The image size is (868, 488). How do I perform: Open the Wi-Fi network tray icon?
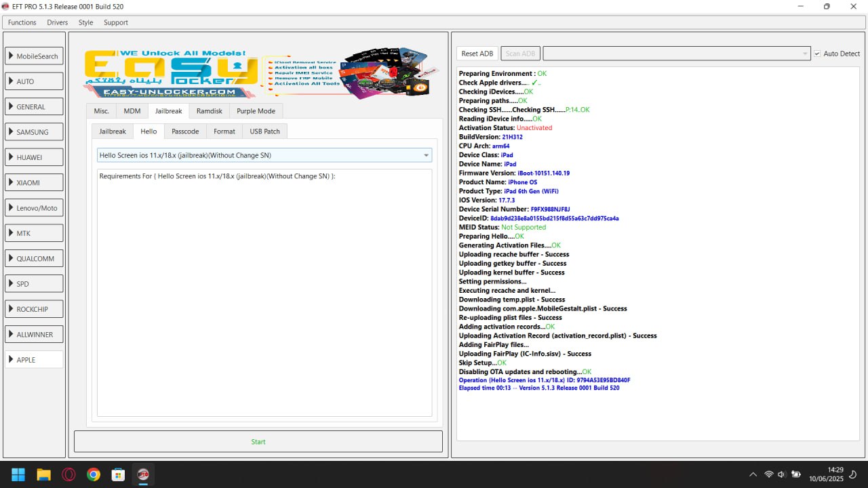768,474
